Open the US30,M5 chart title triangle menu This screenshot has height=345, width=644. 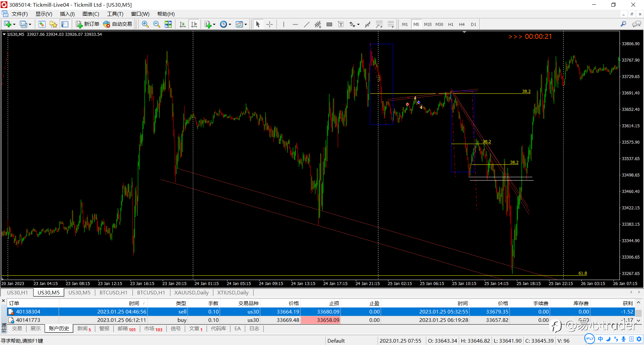[x=4, y=34]
